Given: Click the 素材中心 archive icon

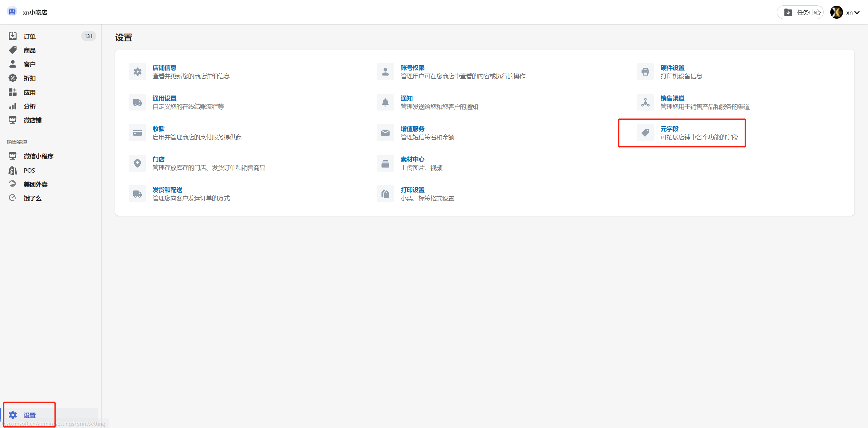Looking at the screenshot, I should pos(385,163).
